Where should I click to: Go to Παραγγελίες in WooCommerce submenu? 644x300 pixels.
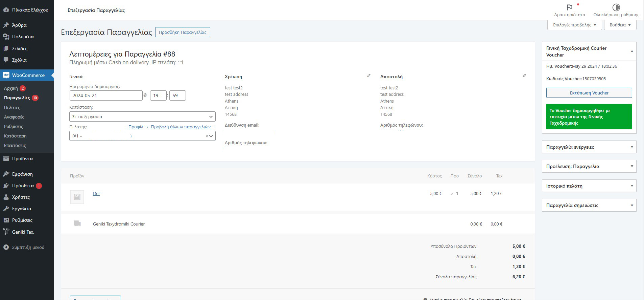tap(17, 98)
